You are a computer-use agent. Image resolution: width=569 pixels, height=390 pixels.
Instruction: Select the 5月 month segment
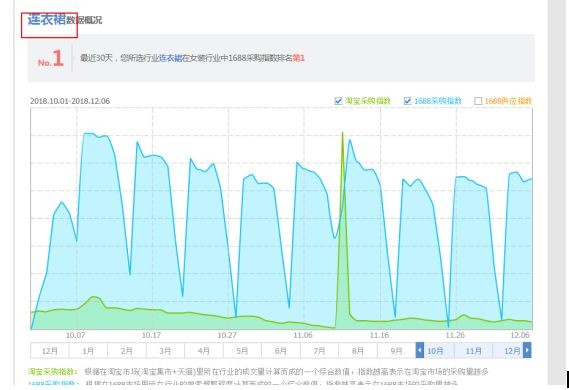242,351
